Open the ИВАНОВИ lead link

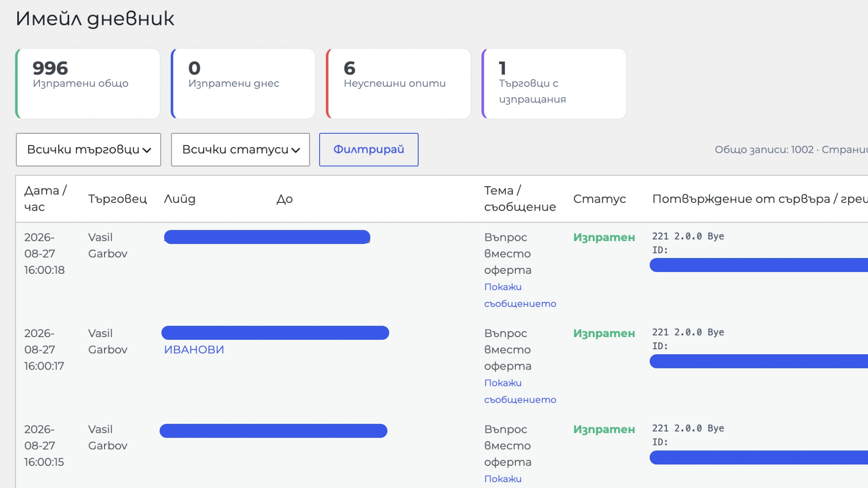coord(194,350)
